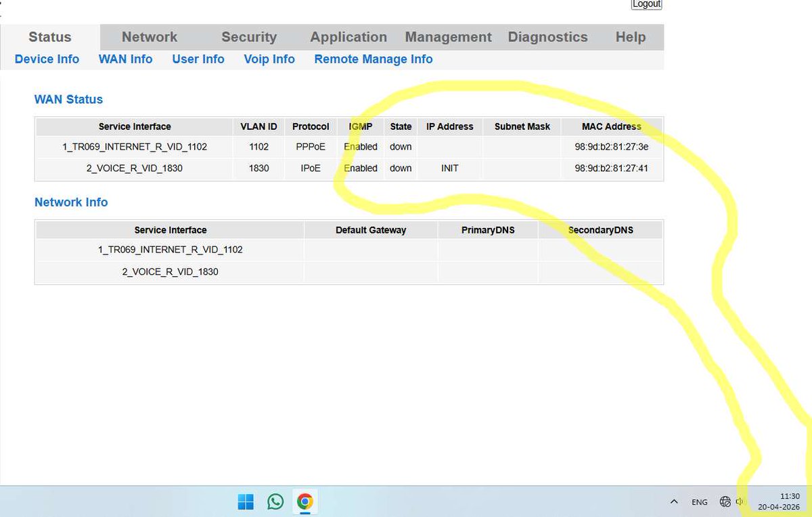The width and height of the screenshot is (812, 517).
Task: Click the PPPoE protocol cell
Action: (x=311, y=147)
